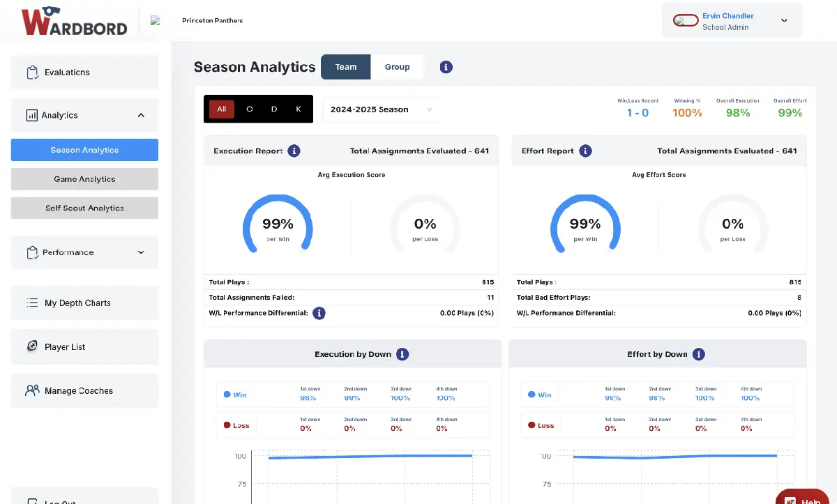Viewport: 837px width, 504px height.
Task: Switch to the Group tab
Action: click(398, 66)
